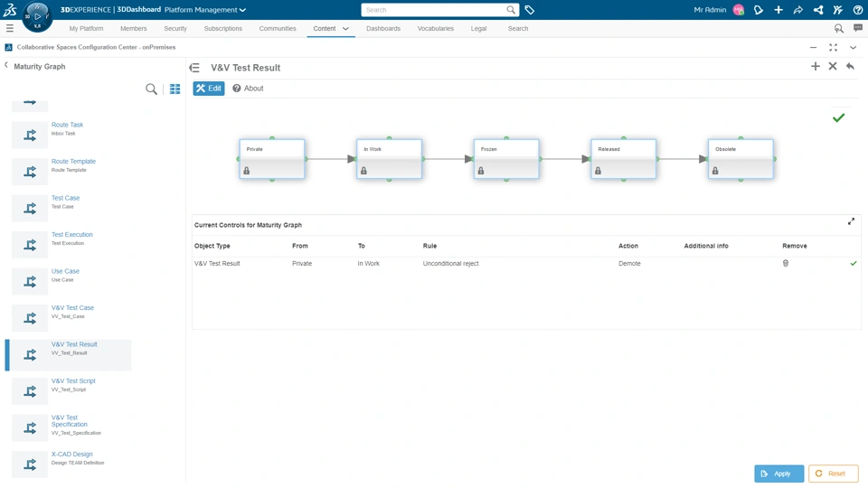
Task: Switch to grid tile view icon
Action: click(x=175, y=89)
